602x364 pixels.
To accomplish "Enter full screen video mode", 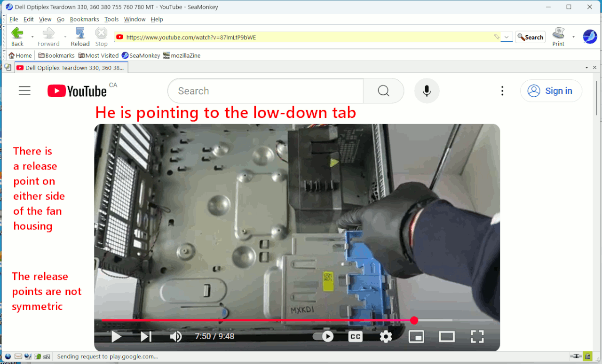I will [x=477, y=336].
